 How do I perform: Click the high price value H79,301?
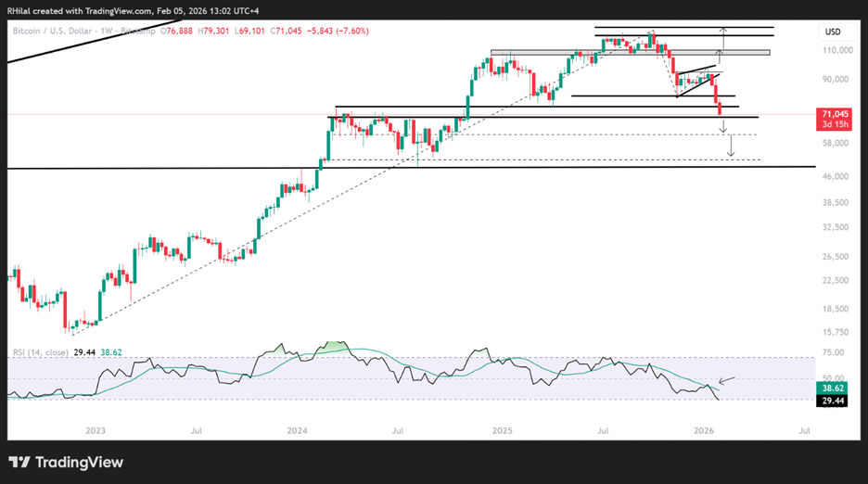pos(212,31)
